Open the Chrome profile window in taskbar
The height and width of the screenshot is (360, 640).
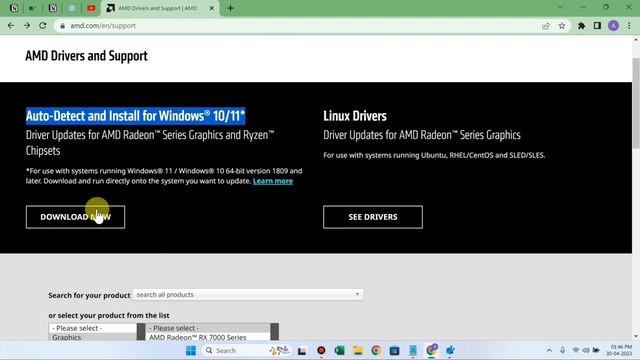(431, 350)
